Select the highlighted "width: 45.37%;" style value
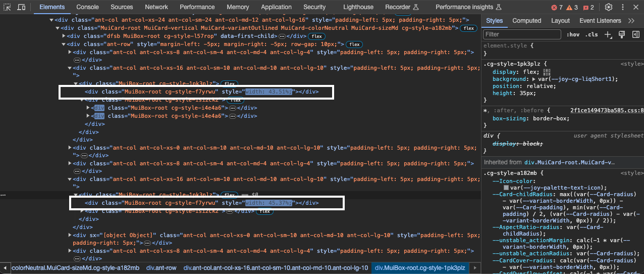This screenshot has width=644, height=274. point(269,203)
